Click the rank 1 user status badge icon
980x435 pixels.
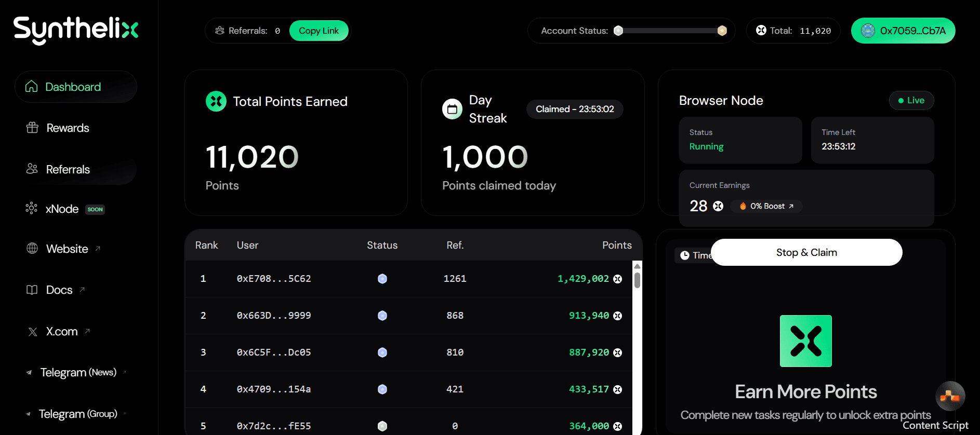pyautogui.click(x=382, y=279)
